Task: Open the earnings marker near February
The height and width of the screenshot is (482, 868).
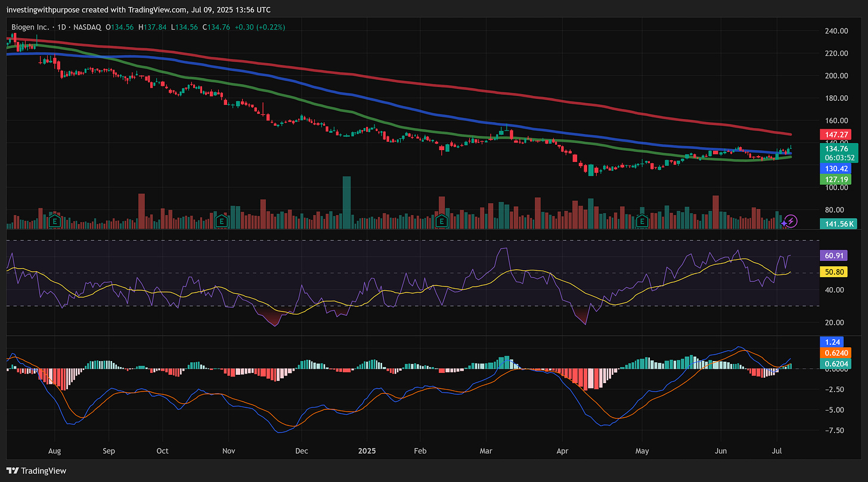Action: (x=441, y=221)
